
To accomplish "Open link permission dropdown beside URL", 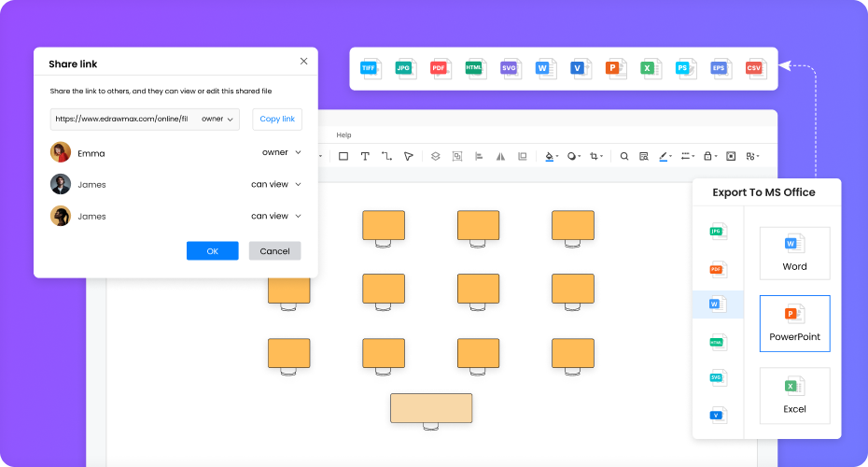I will tap(217, 120).
